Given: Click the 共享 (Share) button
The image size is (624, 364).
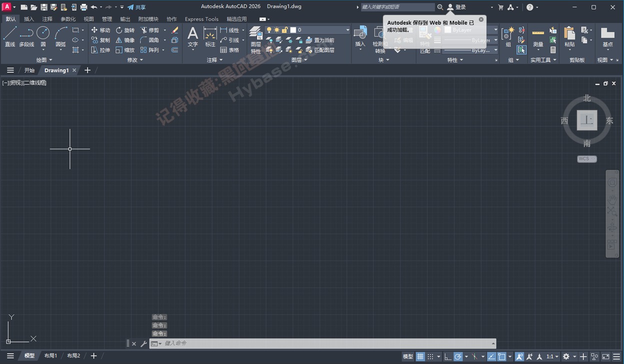Looking at the screenshot, I should coord(136,7).
